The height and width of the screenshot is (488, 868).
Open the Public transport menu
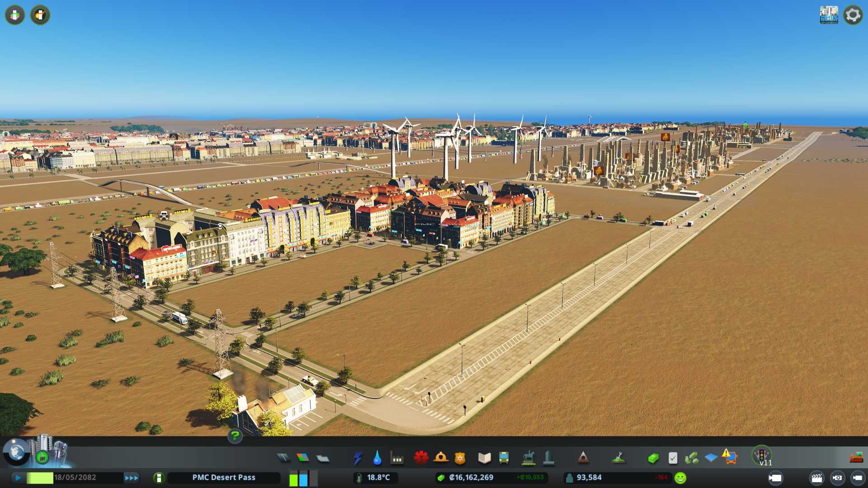504,458
